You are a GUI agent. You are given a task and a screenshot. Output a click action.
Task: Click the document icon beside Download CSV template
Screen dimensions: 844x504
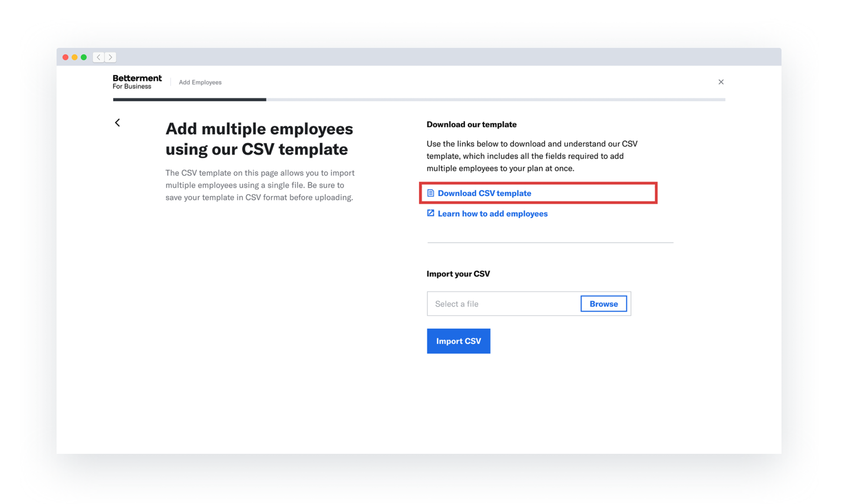430,193
